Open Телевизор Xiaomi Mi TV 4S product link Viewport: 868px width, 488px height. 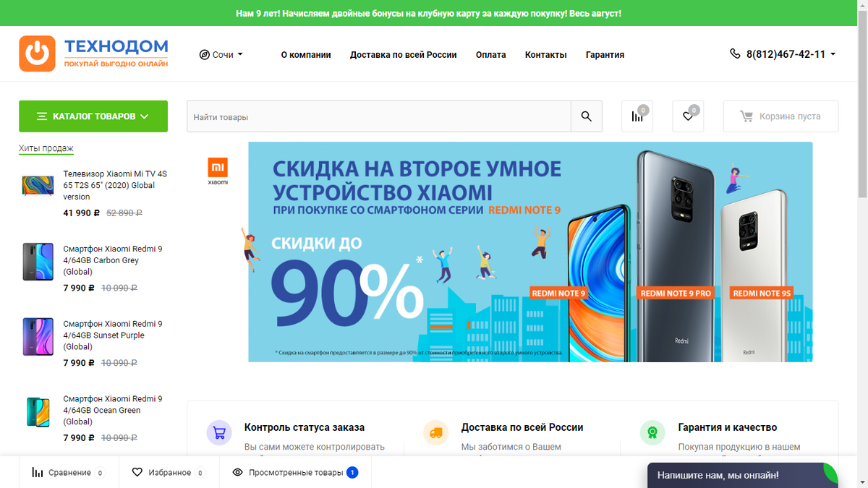point(115,185)
